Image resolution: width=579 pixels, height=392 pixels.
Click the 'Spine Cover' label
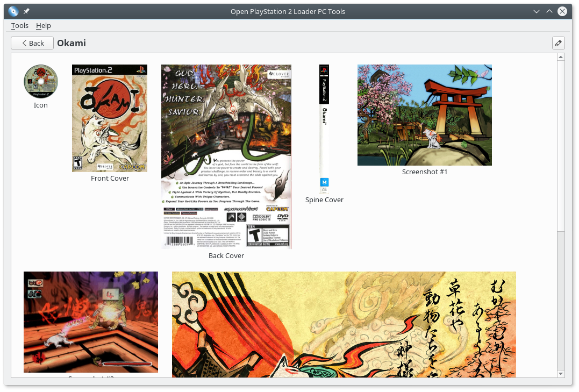(x=324, y=200)
